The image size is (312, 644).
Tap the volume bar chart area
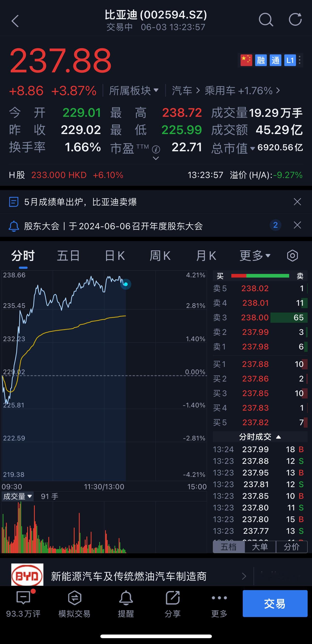tap(104, 527)
